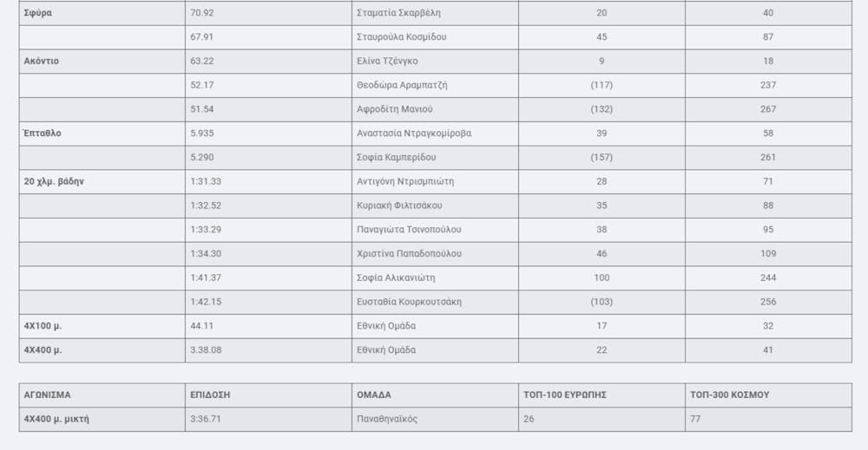Screen dimensions: 868x450
Task: Click the 4X400 μ. μικτή label
Action: coord(56,419)
